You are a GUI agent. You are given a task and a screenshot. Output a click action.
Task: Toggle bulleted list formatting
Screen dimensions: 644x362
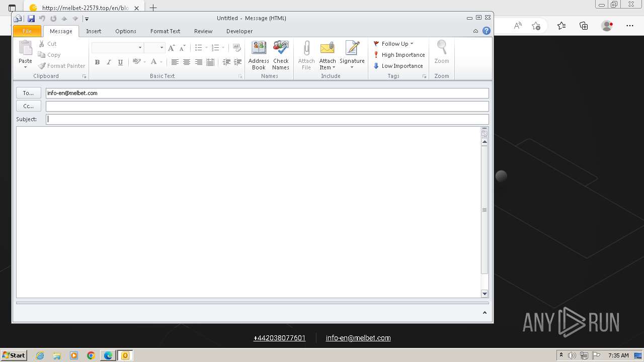(199, 48)
